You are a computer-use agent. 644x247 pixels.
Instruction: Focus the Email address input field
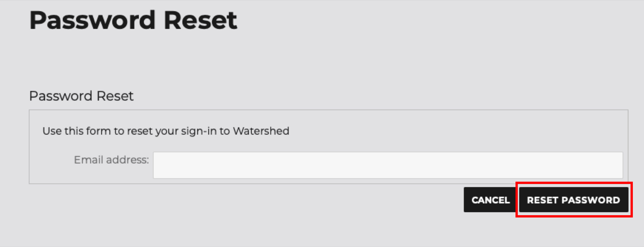[x=388, y=165]
